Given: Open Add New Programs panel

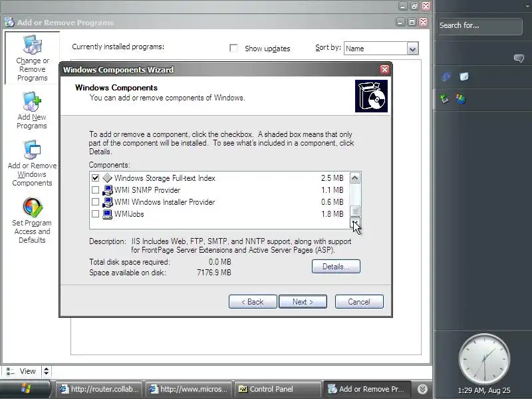Looking at the screenshot, I should (32, 110).
